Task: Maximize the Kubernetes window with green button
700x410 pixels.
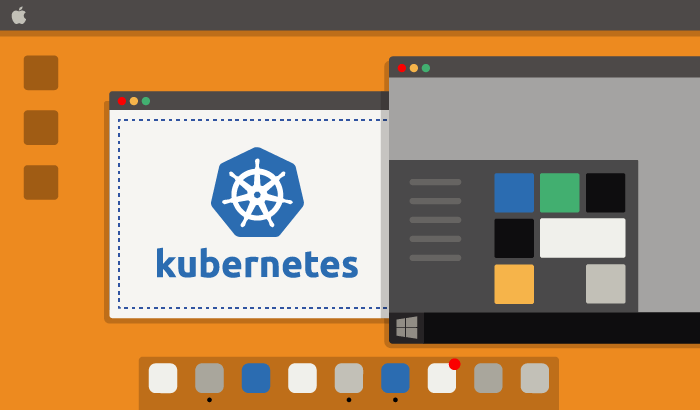Action: click(x=146, y=101)
